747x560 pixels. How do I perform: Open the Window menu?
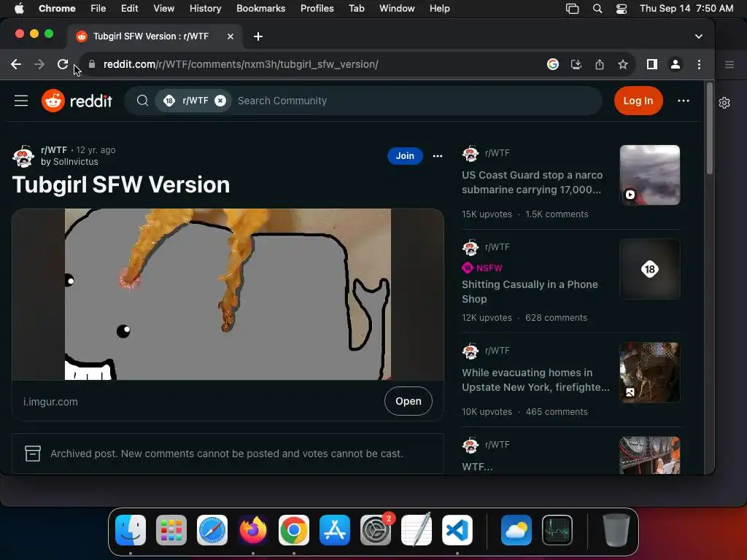397,8
